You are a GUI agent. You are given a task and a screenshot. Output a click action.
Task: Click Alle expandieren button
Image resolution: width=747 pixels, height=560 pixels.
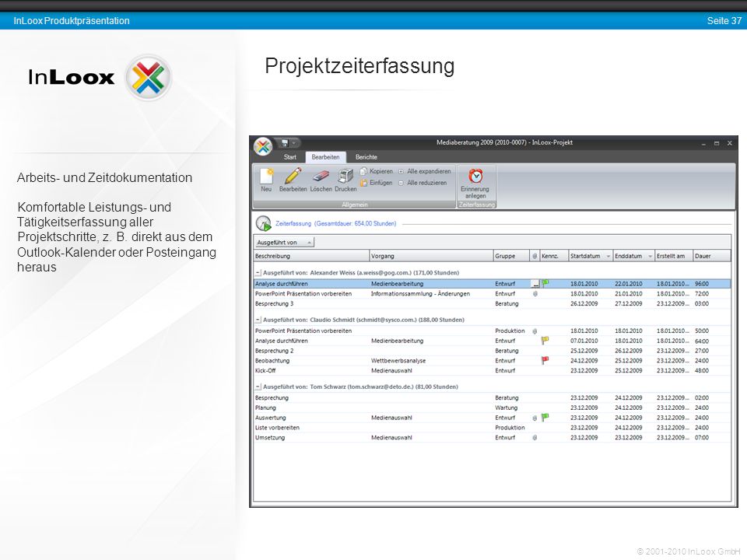click(425, 171)
